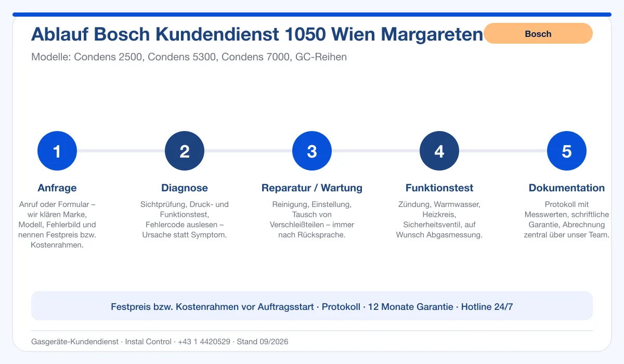Screen dimensions: 624x364
Task: Click the description starting 'Reinigung, Einstellung'
Action: pyautogui.click(x=312, y=219)
